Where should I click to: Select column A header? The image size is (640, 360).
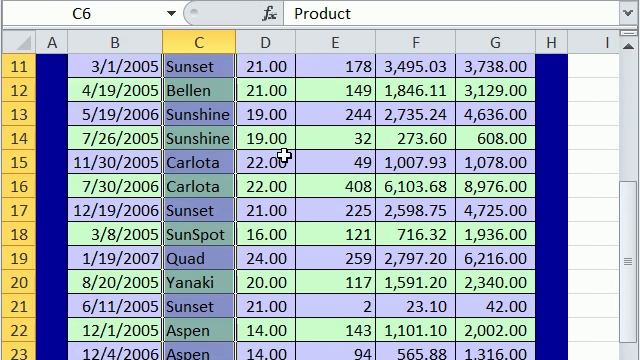pos(52,42)
